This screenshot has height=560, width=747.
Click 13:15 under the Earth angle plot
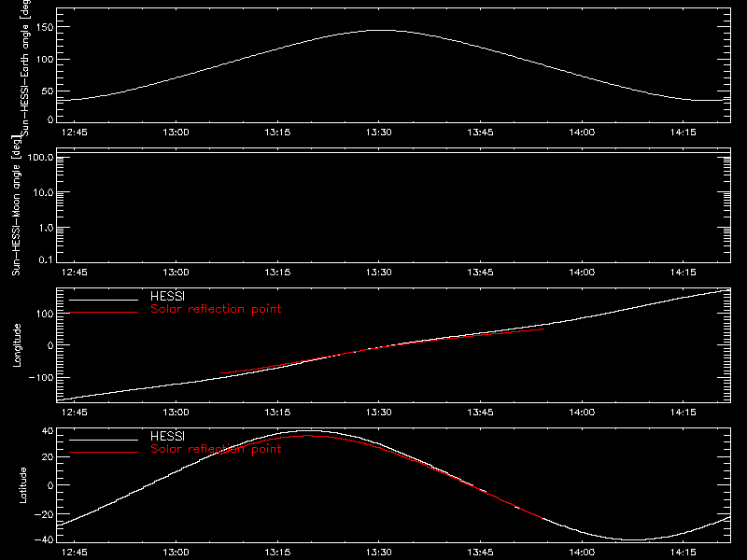277,132
